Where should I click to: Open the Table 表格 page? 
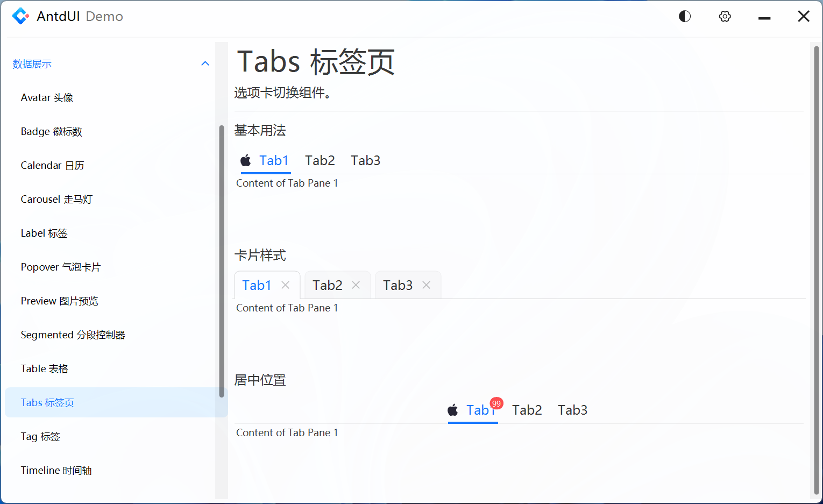coord(45,368)
